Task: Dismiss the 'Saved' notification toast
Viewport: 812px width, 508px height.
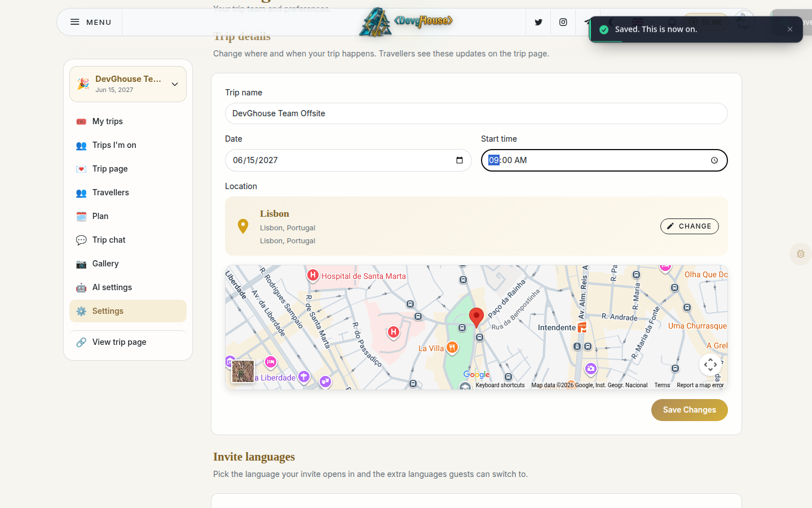Action: point(790,29)
